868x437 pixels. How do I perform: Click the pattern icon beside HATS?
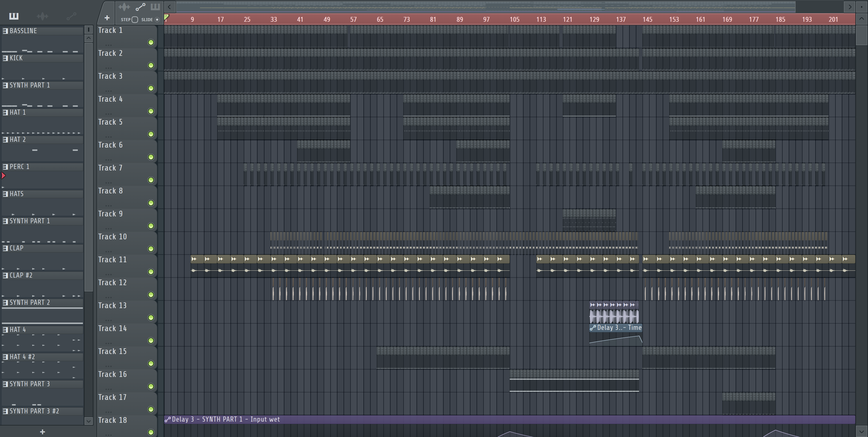tap(5, 194)
